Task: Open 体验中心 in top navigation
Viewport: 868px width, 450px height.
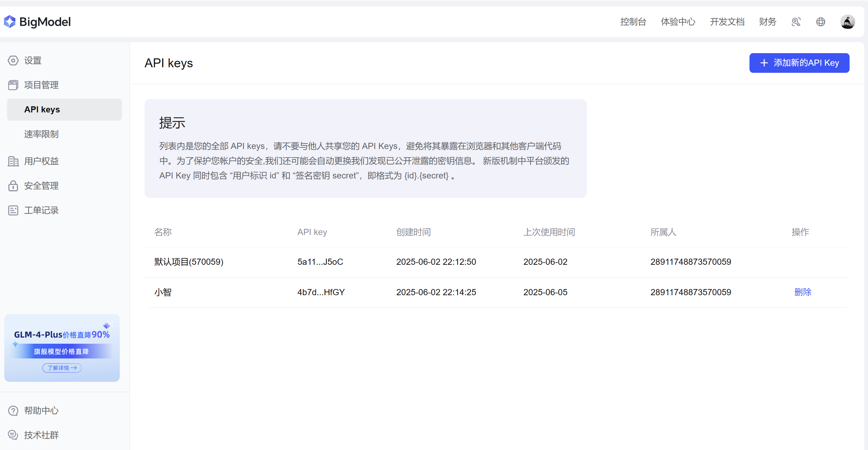Action: [x=678, y=22]
